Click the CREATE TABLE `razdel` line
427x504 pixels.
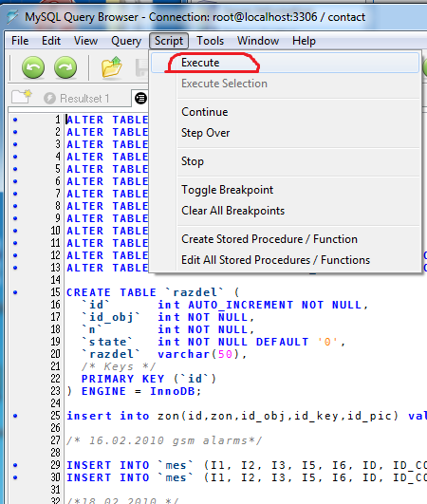click(x=153, y=292)
